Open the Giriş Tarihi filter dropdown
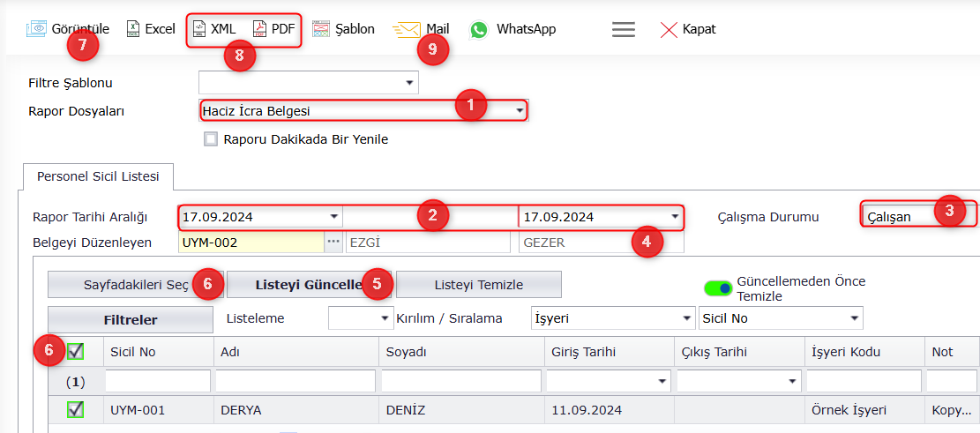This screenshot has height=433, width=980. [x=662, y=381]
